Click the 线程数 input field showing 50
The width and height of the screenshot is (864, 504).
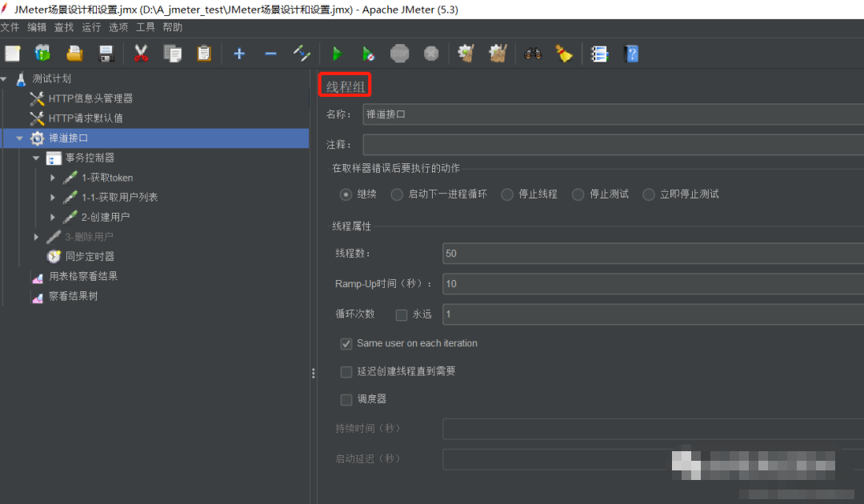click(560, 254)
